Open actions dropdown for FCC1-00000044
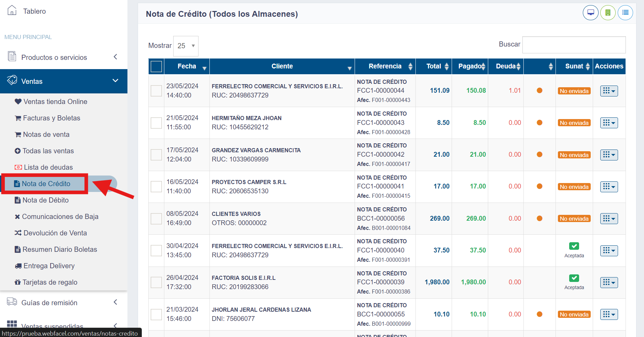The image size is (644, 337). coord(609,91)
